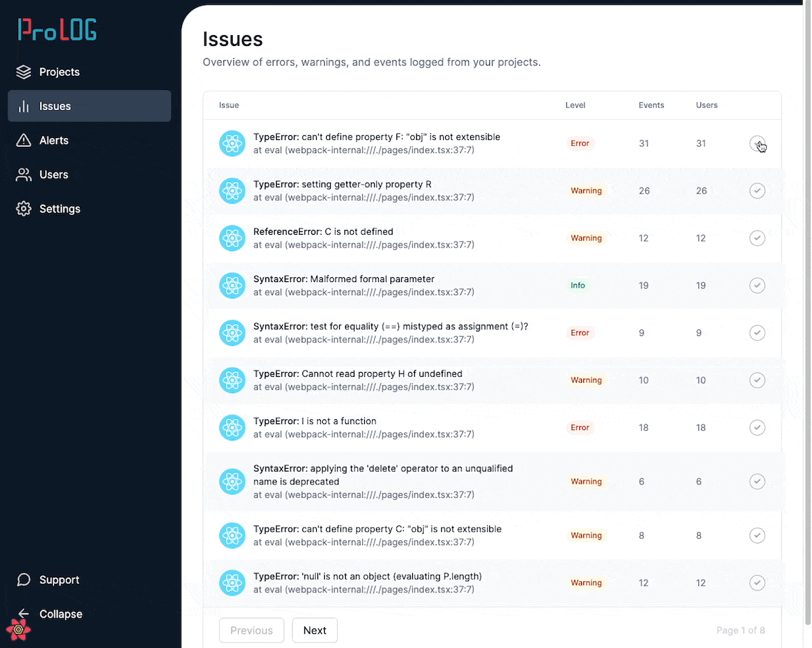Resolve the 'property F not extensible' issue
This screenshot has width=812, height=648.
pos(757,143)
